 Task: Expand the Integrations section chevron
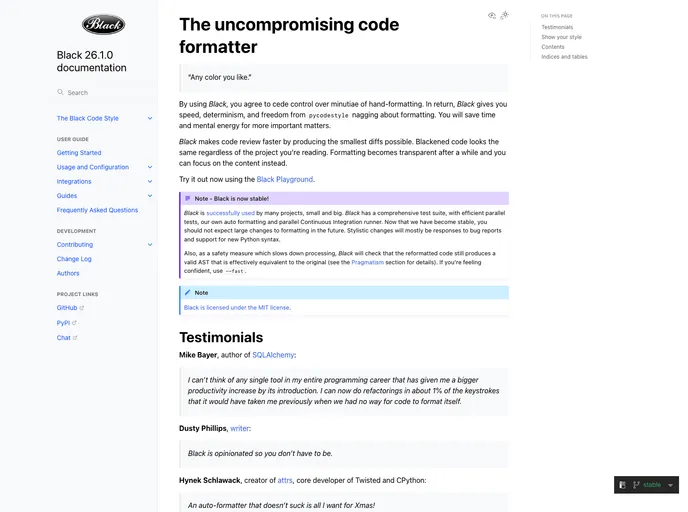pos(150,182)
